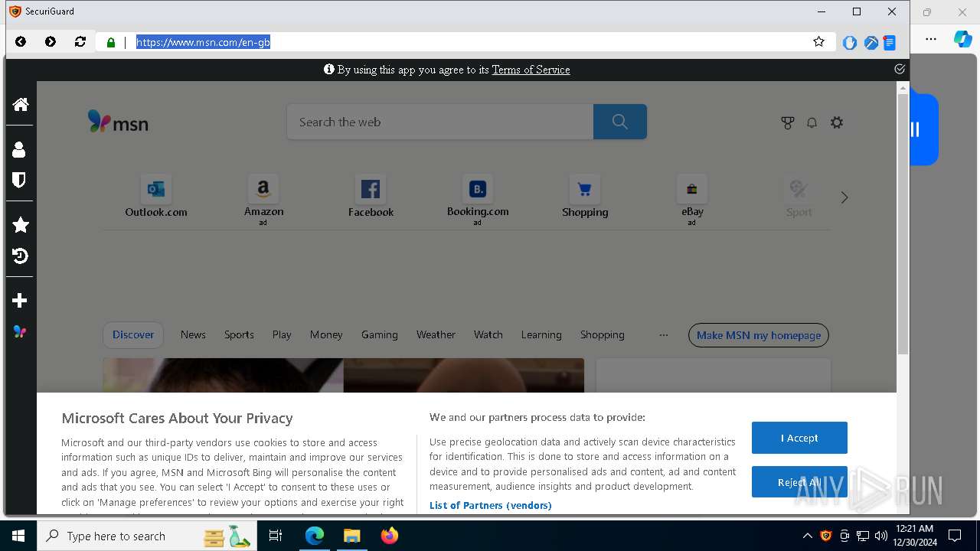This screenshot has height=551, width=980.
Task: Bookmark this page with the star icon
Action: (x=819, y=42)
